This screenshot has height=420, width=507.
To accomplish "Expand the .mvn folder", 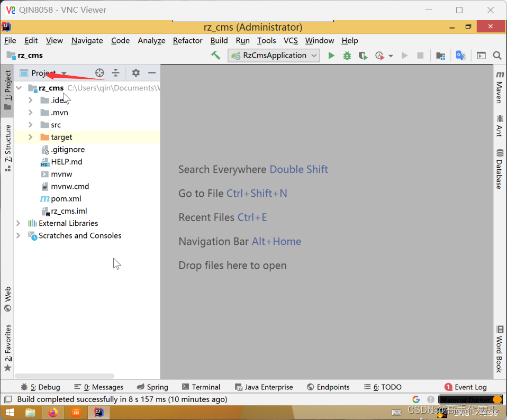I will click(30, 113).
